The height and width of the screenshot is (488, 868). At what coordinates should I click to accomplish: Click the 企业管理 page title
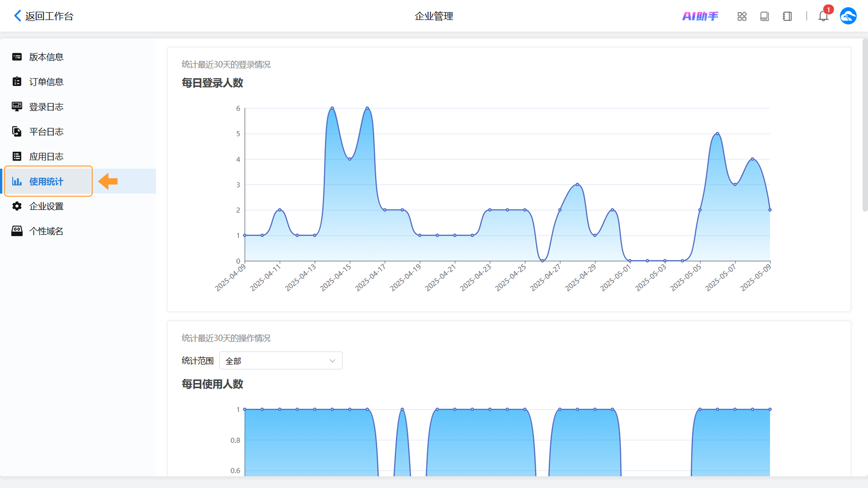tap(434, 16)
